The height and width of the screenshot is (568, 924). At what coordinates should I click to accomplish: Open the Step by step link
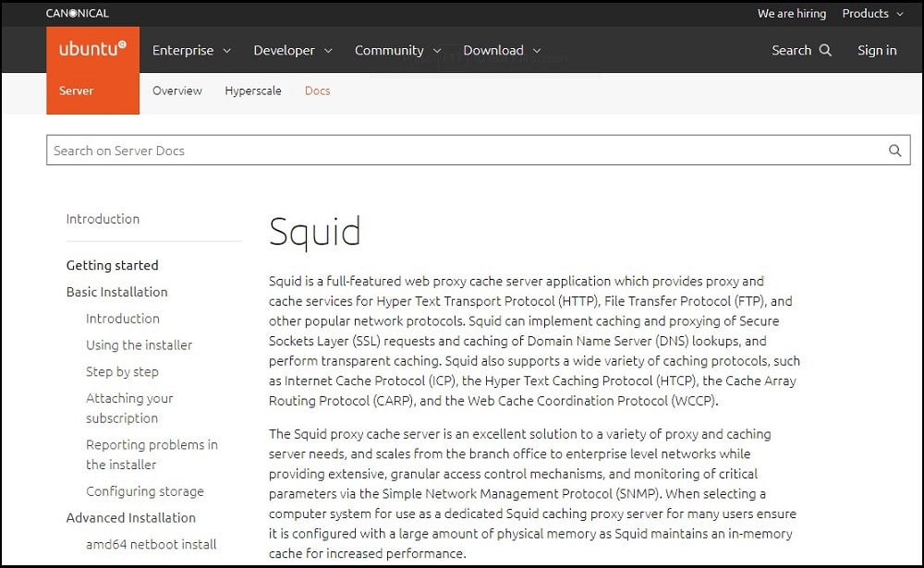pyautogui.click(x=122, y=372)
